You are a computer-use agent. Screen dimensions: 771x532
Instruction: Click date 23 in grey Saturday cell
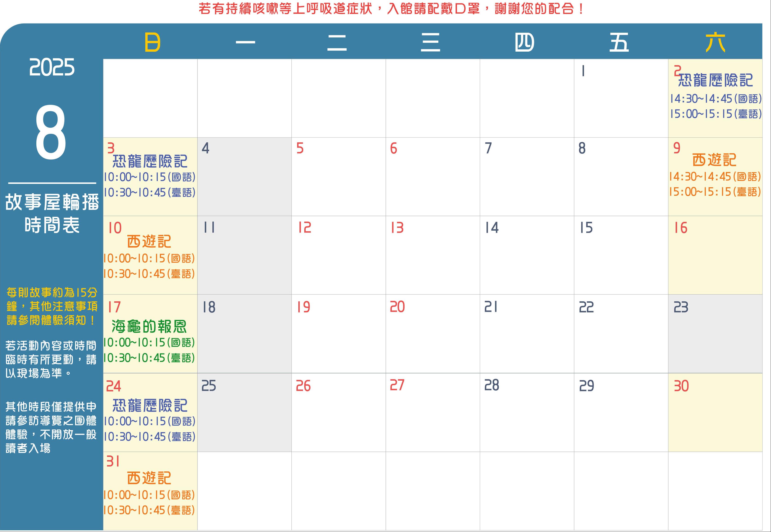[681, 307]
